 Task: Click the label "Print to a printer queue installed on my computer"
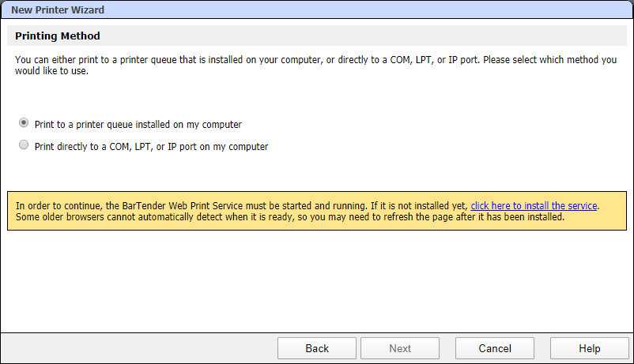click(x=138, y=125)
